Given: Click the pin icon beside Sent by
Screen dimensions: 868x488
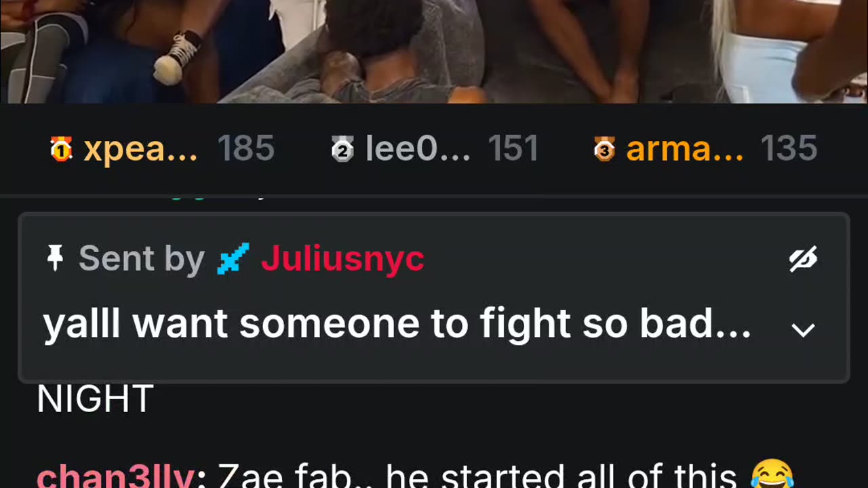Looking at the screenshot, I should (56, 258).
